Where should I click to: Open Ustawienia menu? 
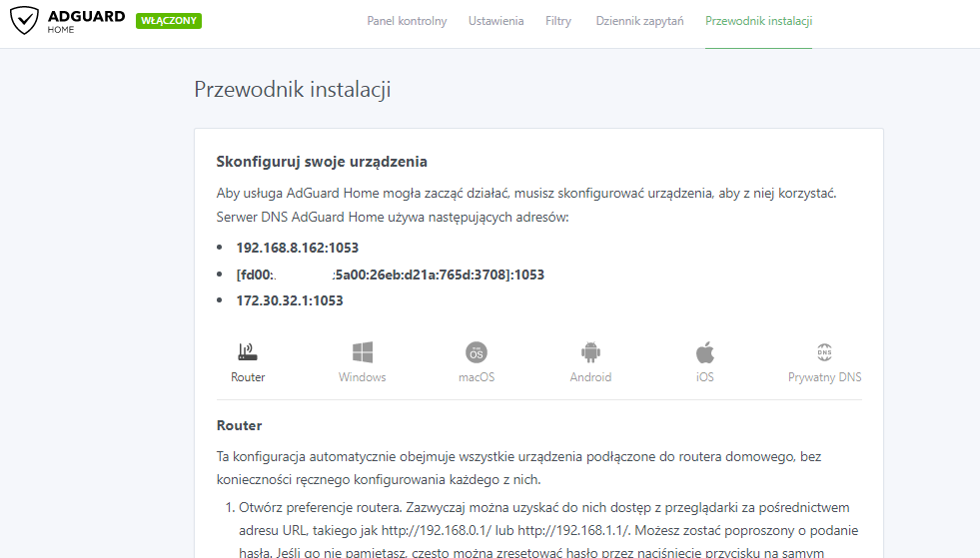496,21
